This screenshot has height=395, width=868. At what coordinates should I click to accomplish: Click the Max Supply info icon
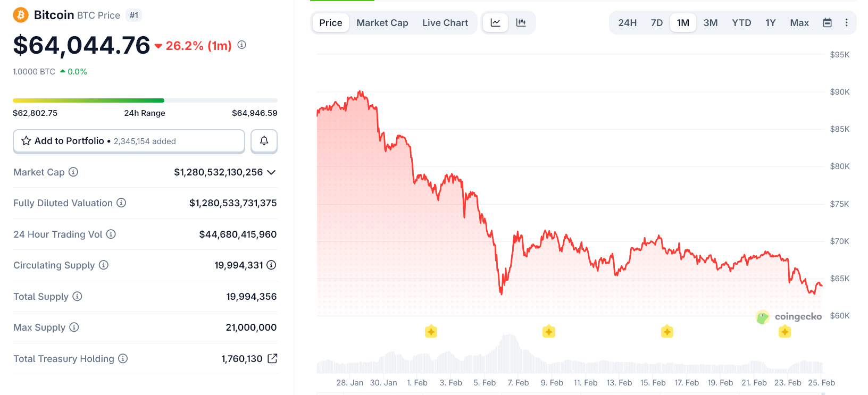[74, 327]
